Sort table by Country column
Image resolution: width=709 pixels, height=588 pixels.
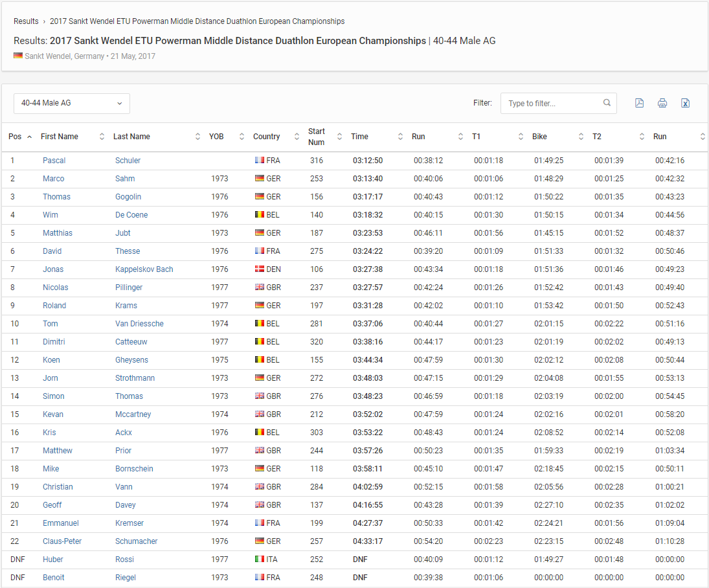(276, 137)
